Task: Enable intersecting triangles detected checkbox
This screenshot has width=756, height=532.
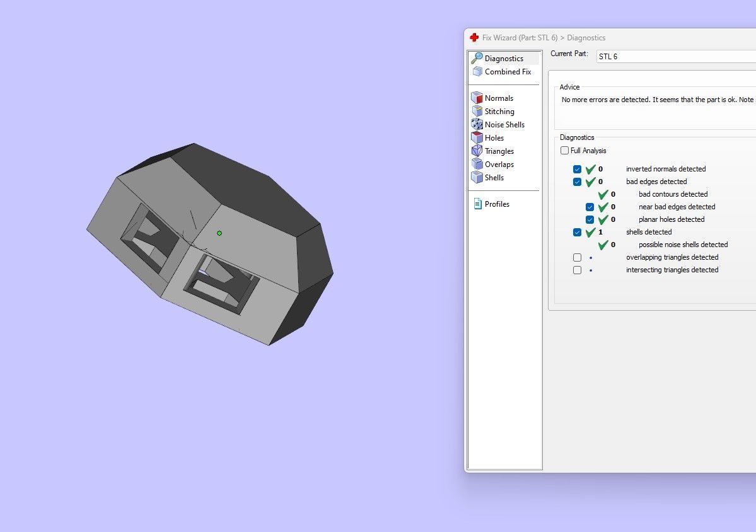Action: point(577,270)
